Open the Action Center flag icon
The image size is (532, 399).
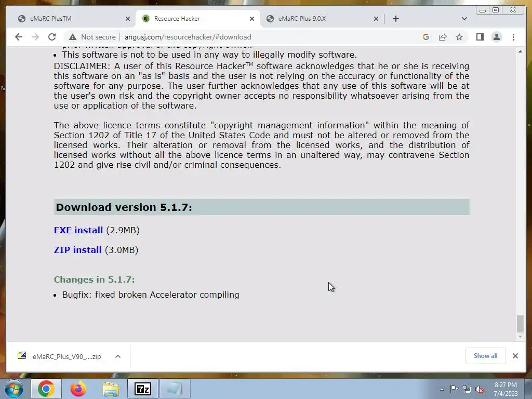(454, 389)
